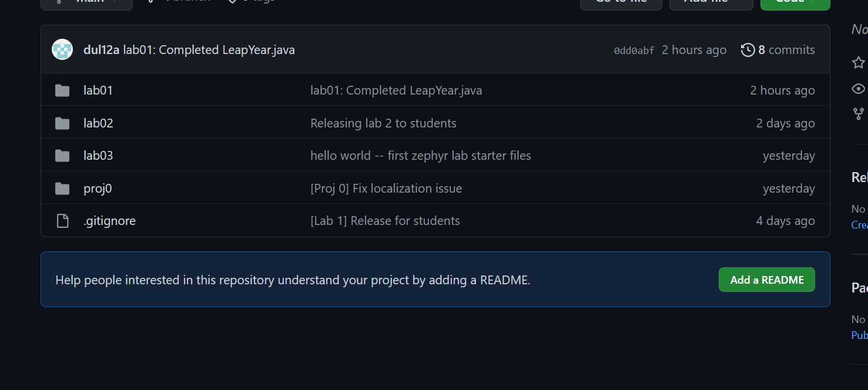868x390 pixels.
Task: Open the main branch dropdown
Action: click(87, 2)
